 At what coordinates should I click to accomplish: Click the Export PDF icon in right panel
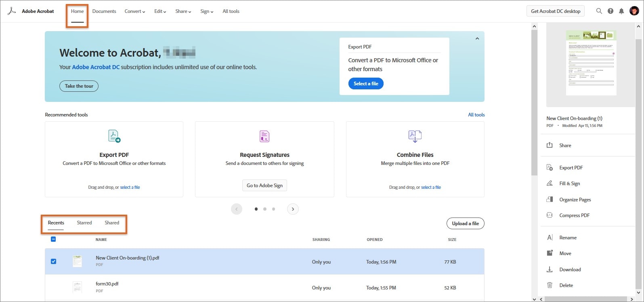(550, 167)
